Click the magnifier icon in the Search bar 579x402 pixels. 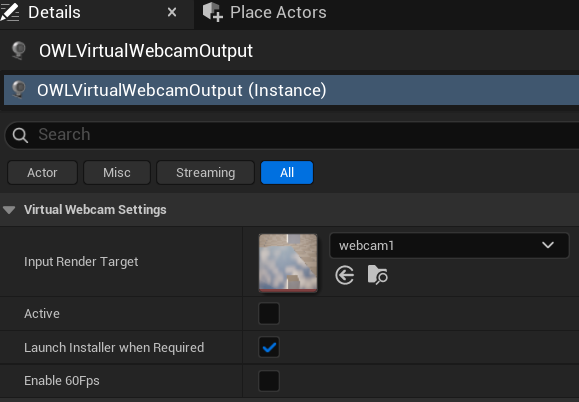[20, 135]
